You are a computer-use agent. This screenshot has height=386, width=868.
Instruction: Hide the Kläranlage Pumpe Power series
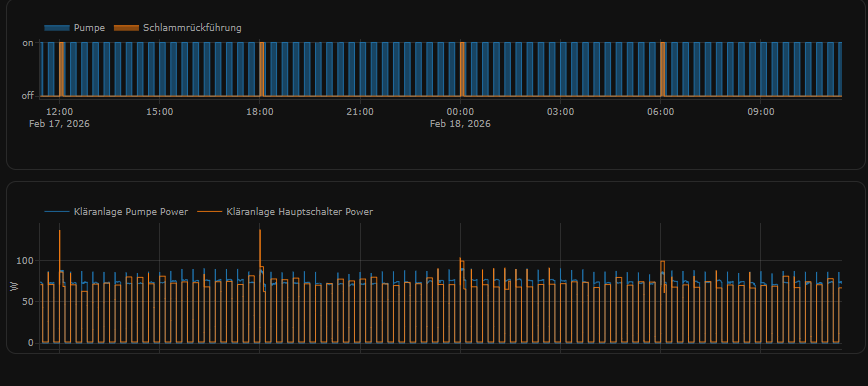(116, 212)
